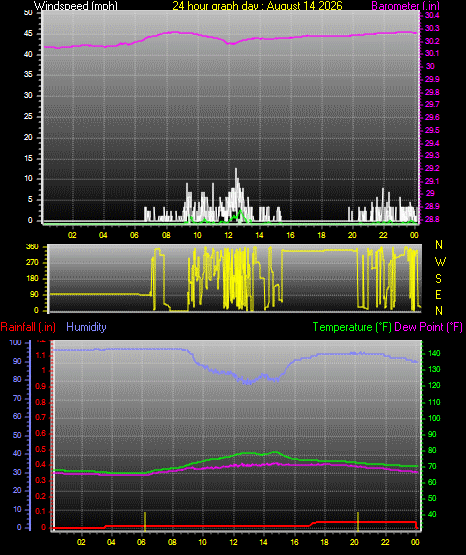Click the 100 temperature scale value

[434, 418]
